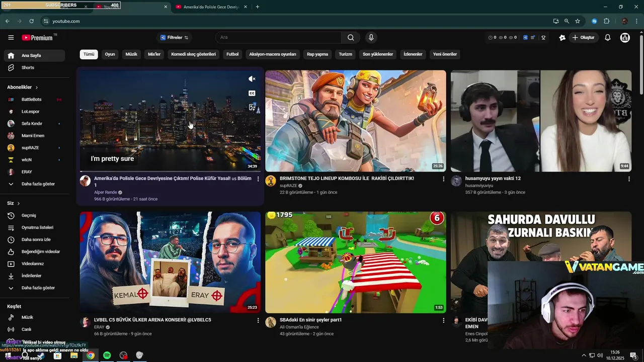Viewport: 644px width, 362px height.
Task: Select the Mix'ler chip
Action: click(154, 54)
